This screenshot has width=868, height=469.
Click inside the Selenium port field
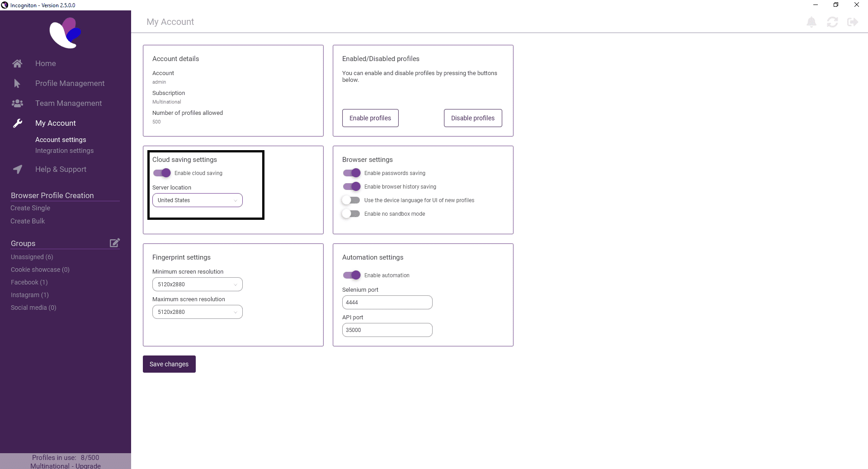pyautogui.click(x=387, y=302)
